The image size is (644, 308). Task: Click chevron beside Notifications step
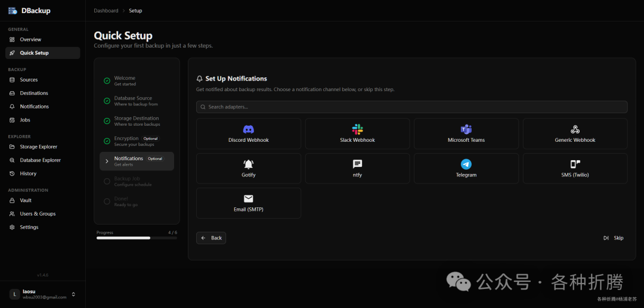(x=107, y=161)
